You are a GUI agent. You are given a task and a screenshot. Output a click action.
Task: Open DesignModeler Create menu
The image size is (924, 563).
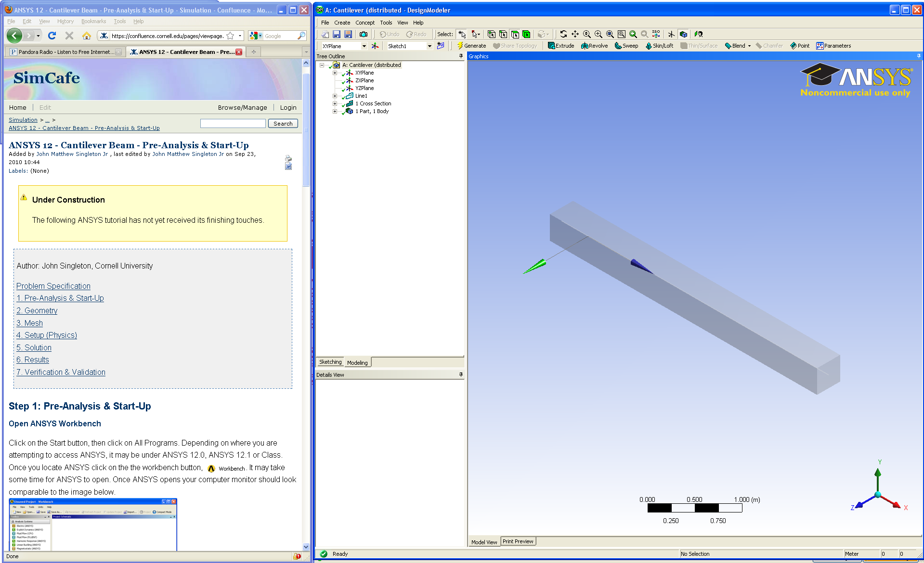coord(342,23)
